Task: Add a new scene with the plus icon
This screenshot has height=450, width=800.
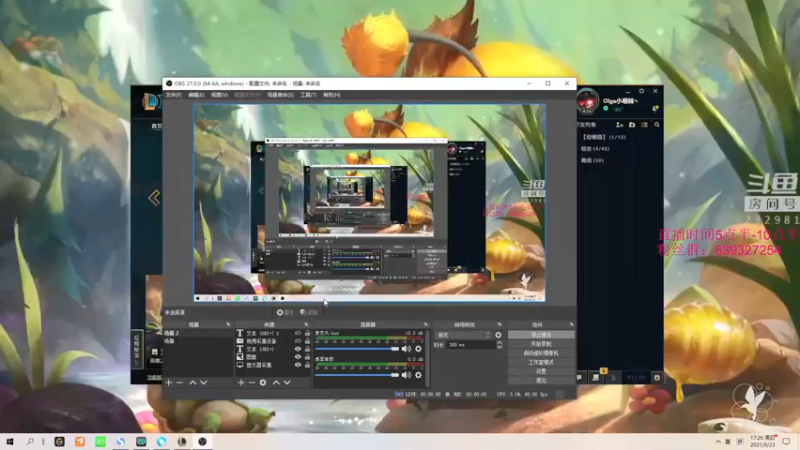Action: [169, 383]
